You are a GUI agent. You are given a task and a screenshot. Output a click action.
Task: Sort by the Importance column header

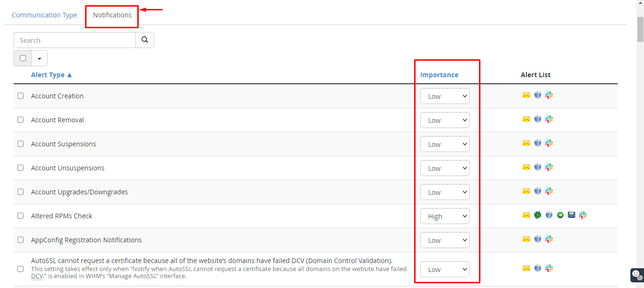coord(439,75)
